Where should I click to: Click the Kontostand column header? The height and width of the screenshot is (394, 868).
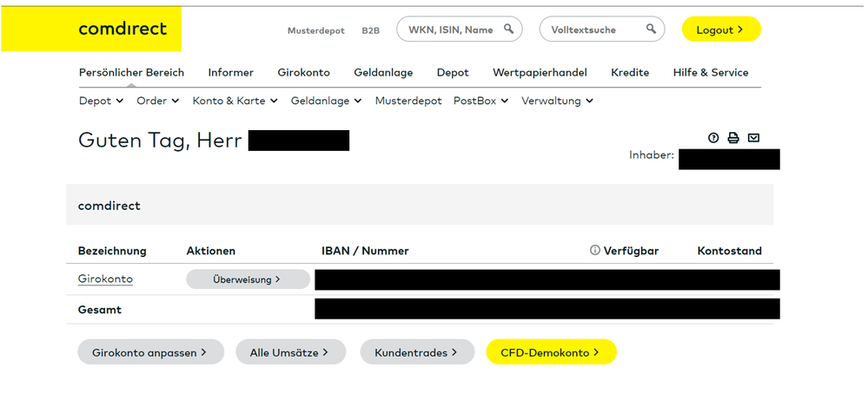730,251
